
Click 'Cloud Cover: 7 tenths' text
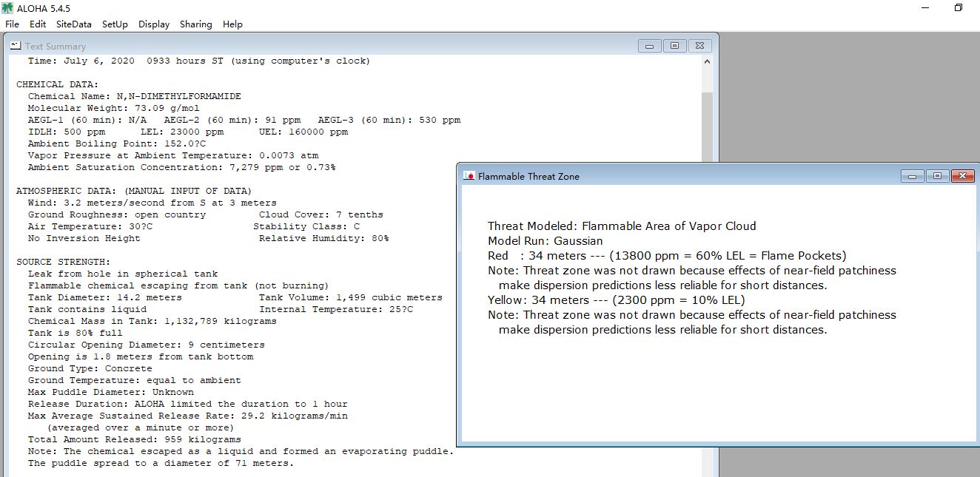pos(321,214)
